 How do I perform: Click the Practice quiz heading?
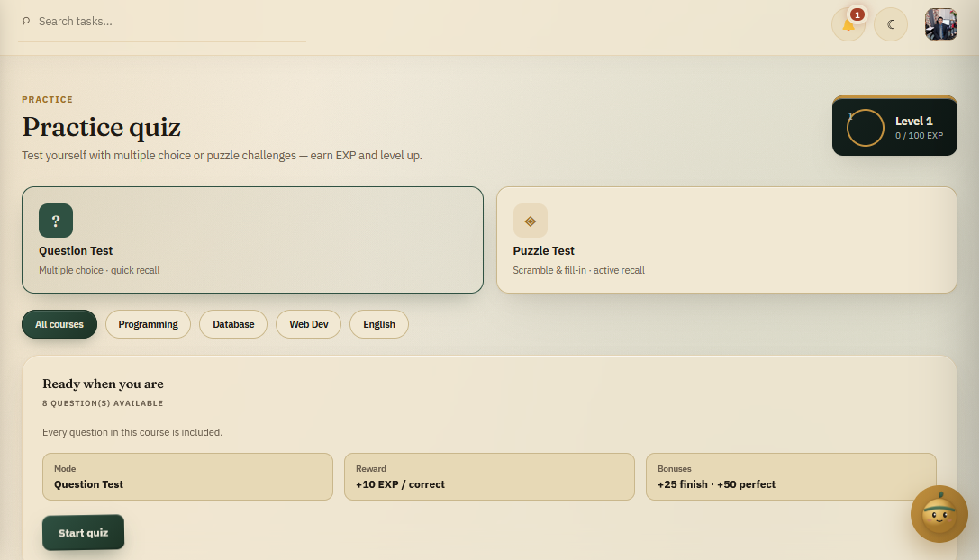point(101,127)
